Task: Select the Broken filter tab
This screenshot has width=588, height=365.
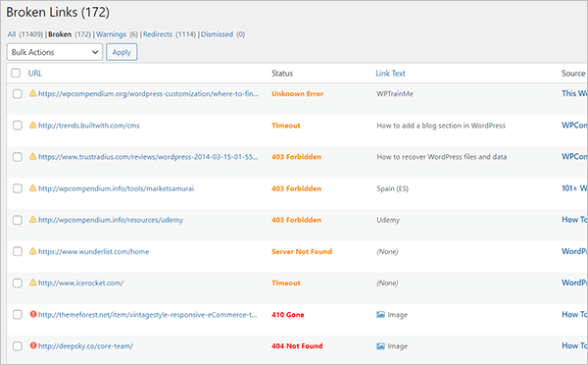Action: pyautogui.click(x=60, y=34)
